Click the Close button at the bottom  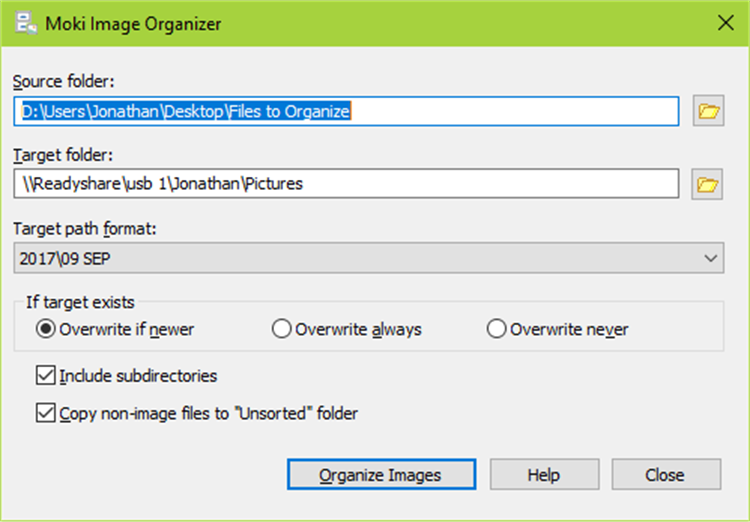(666, 475)
